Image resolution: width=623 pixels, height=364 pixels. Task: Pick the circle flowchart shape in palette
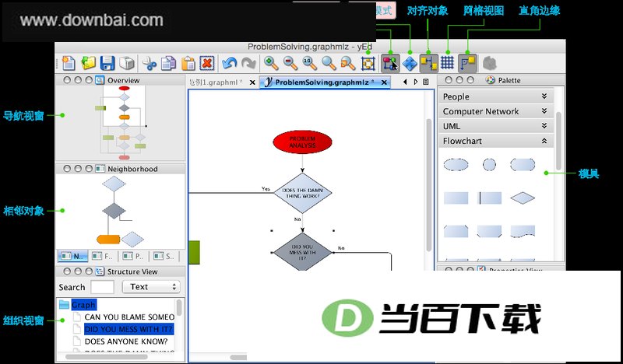pyautogui.click(x=489, y=164)
